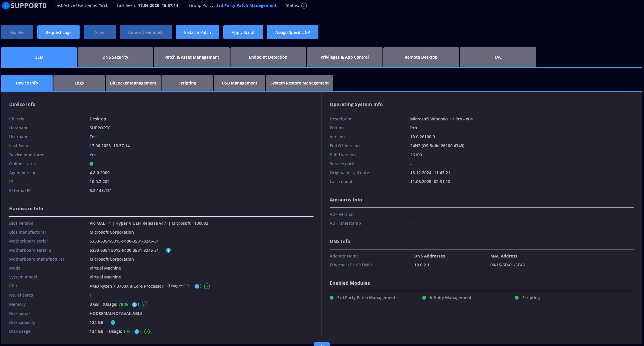Click the Agent version 4.8.0.2000

(99, 173)
